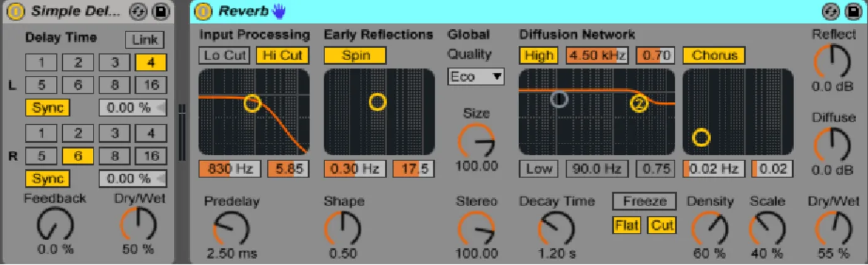Enable Link in the Delay Time section

(144, 40)
